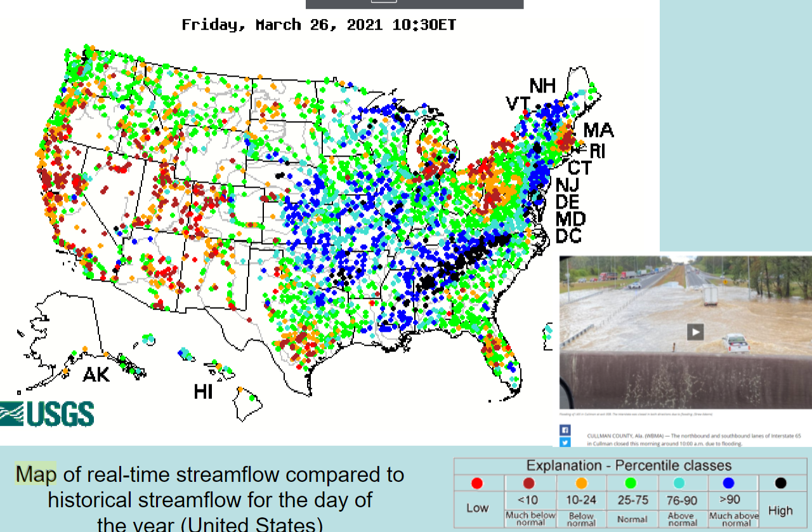Share the article on Facebook

click(565, 430)
